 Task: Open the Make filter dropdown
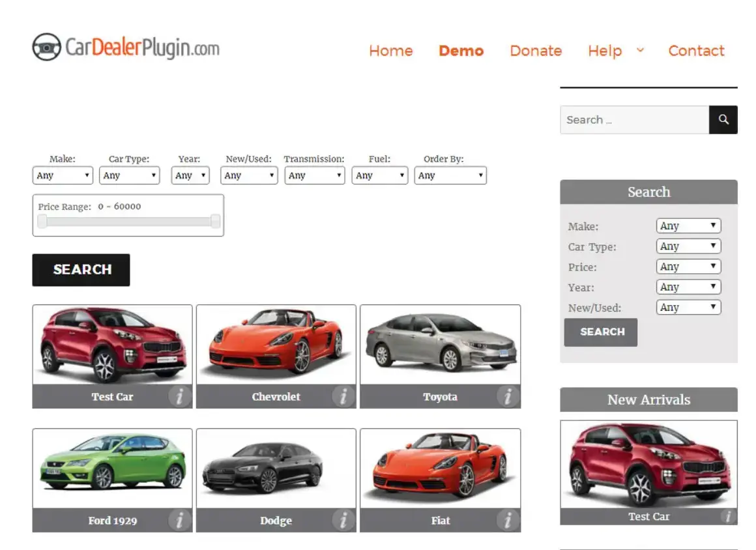point(62,175)
